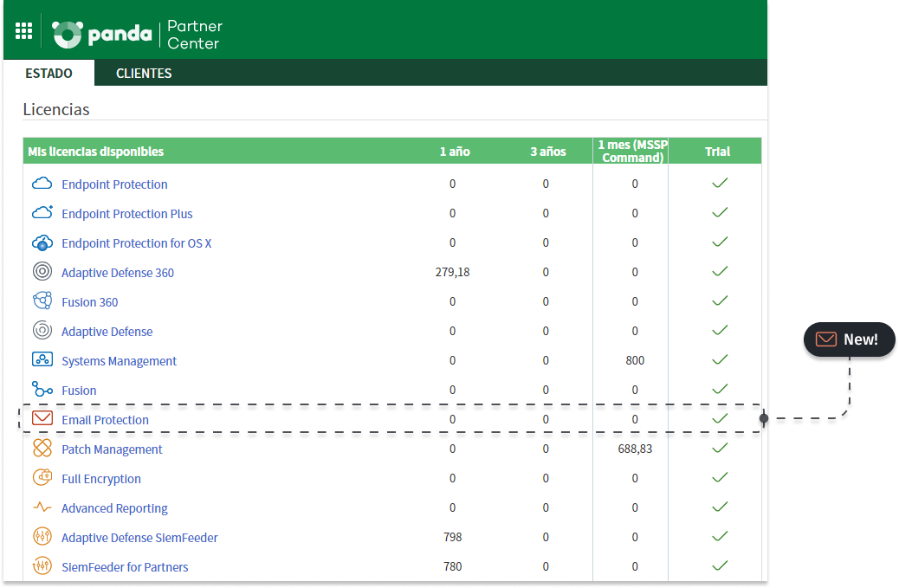Viewport: 899px width, 588px height.
Task: Click the '1 año' column header
Action: [455, 152]
